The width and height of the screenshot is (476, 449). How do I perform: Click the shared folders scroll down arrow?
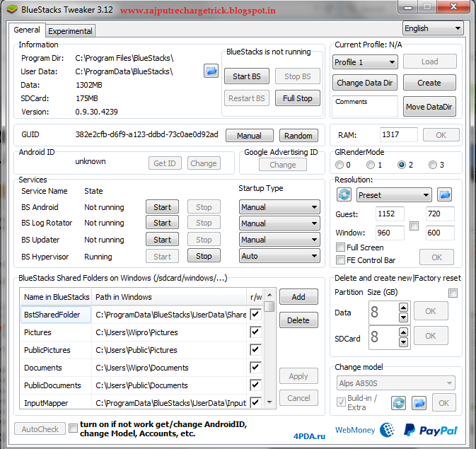(269, 402)
